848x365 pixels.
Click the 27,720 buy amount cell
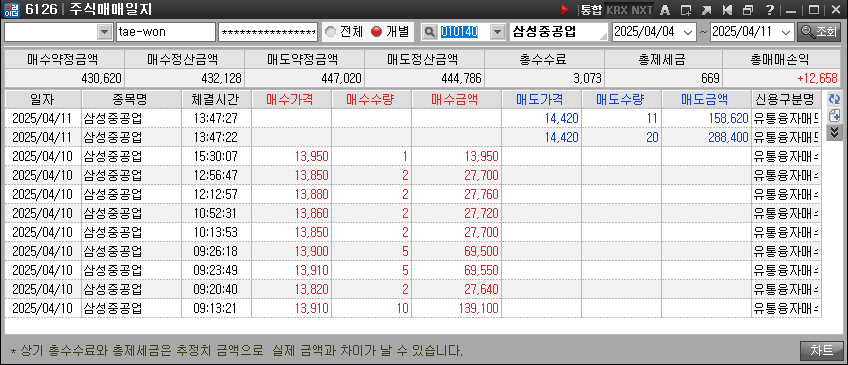click(x=456, y=214)
